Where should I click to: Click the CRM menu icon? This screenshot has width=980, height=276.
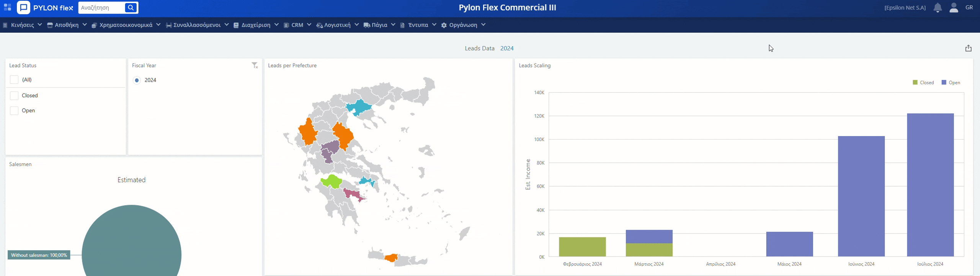pos(286,25)
